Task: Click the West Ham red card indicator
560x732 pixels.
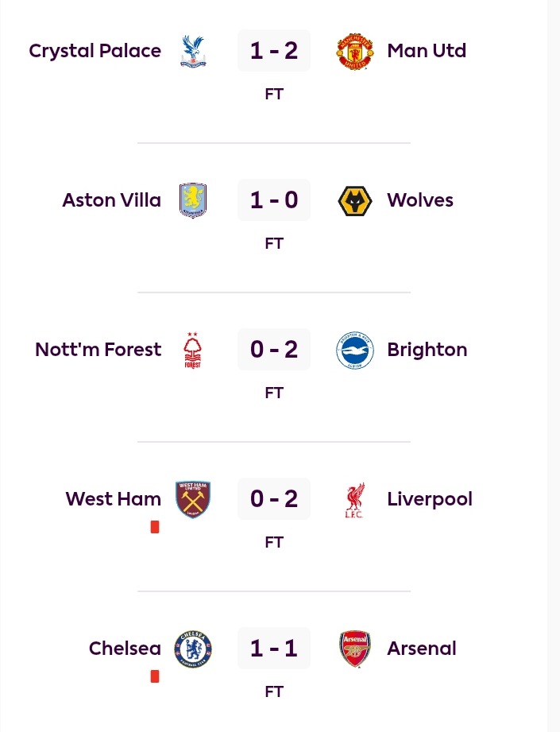Action: click(x=155, y=527)
